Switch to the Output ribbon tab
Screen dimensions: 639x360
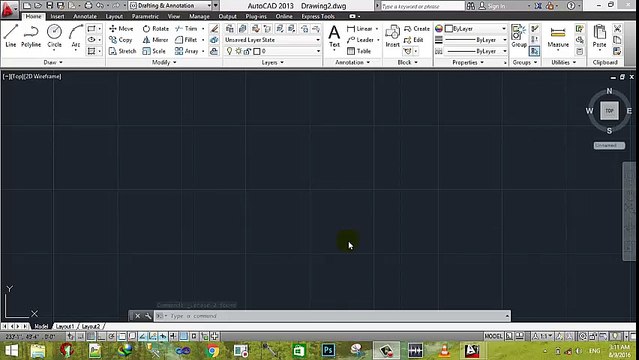pos(227,16)
